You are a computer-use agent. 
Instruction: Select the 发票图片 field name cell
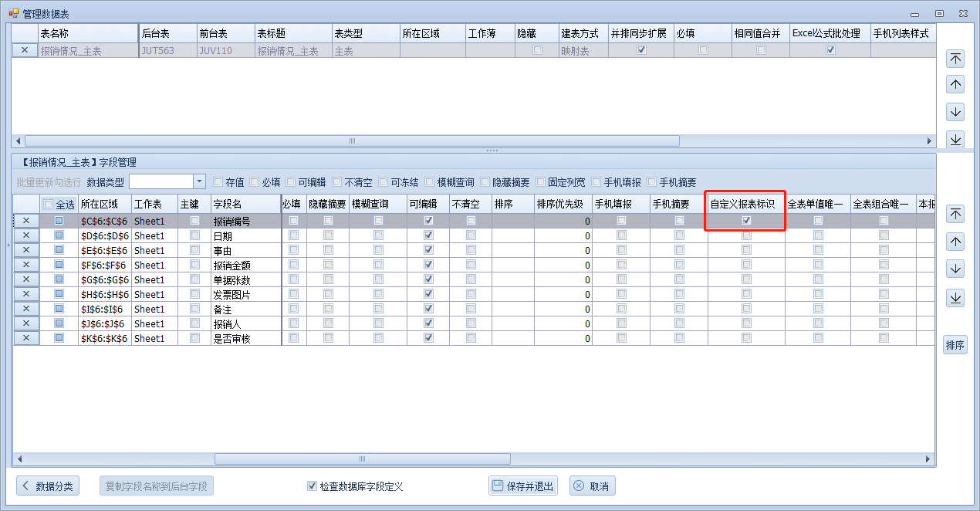[244, 294]
